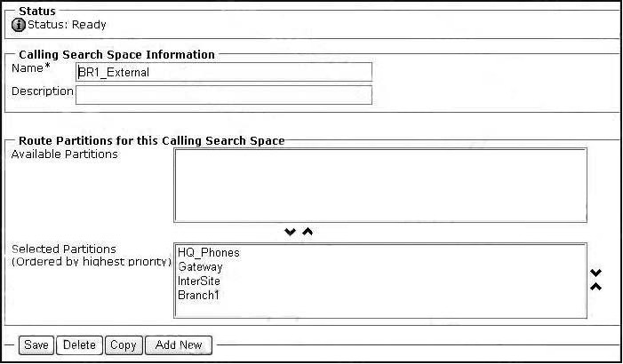Screen dimensions: 623x364
Task: Click the Save button
Action: tap(36, 345)
